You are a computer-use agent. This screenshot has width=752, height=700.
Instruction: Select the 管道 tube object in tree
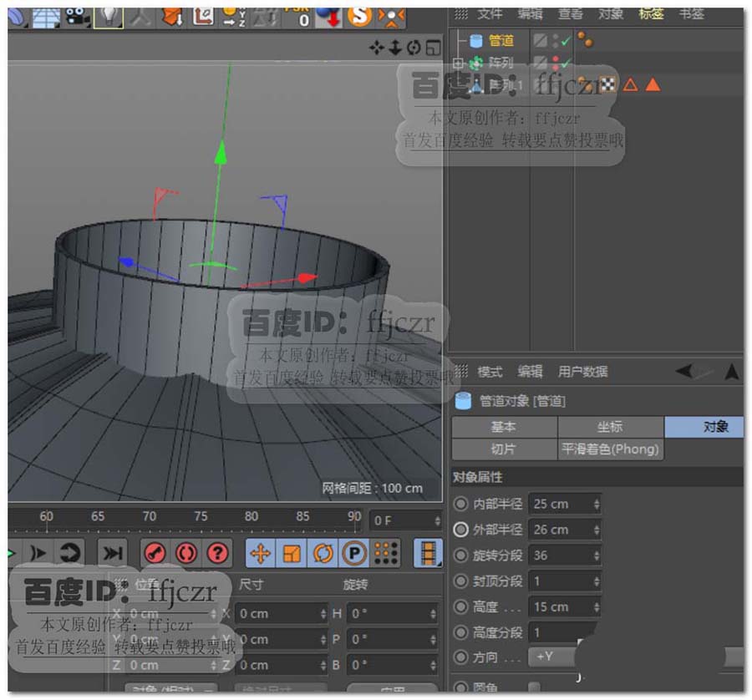coord(500,41)
